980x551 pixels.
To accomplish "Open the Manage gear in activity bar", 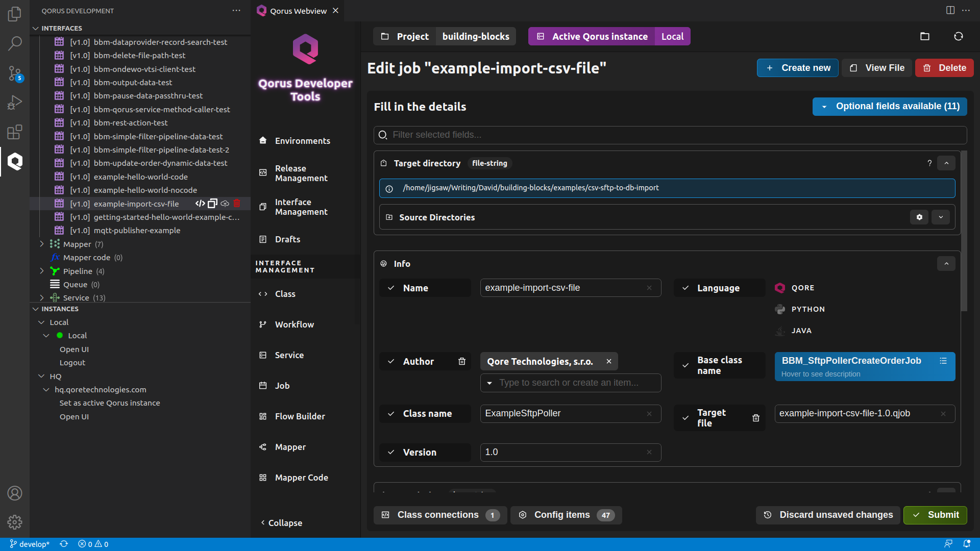I will [15, 522].
